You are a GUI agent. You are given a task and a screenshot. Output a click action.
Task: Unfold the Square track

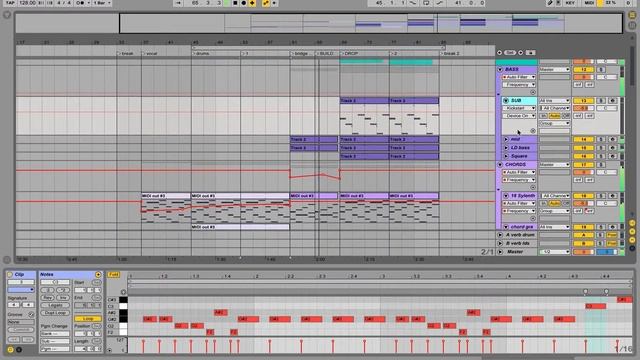coord(506,156)
